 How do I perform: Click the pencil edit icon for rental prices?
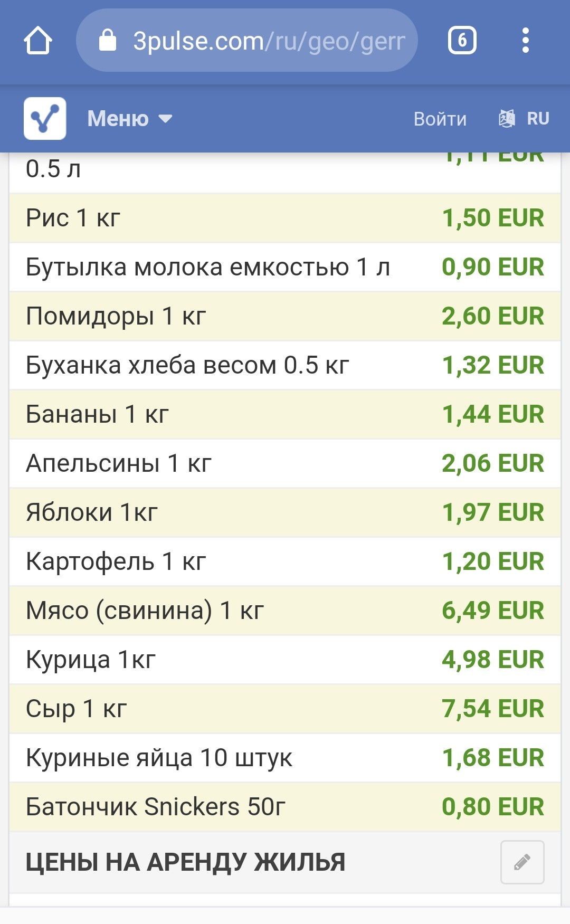522,862
